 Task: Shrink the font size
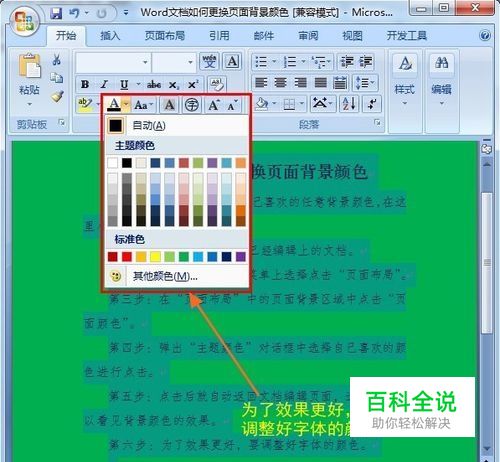point(232,105)
